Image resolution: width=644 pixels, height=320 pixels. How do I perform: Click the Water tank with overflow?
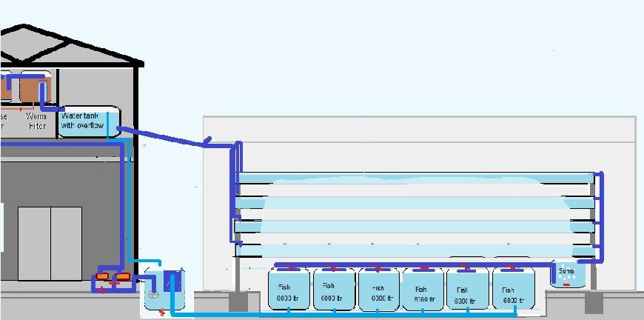click(88, 121)
